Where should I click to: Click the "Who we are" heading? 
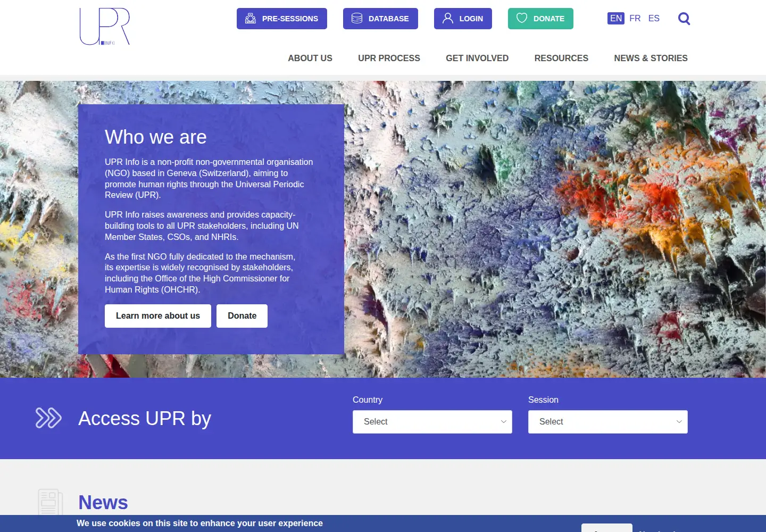pos(156,137)
